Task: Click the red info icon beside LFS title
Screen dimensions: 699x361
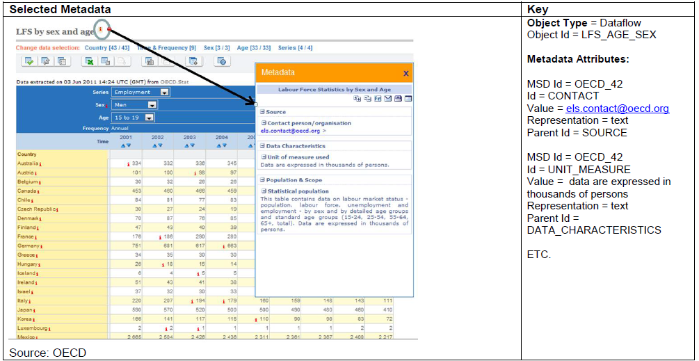Action: (101, 29)
